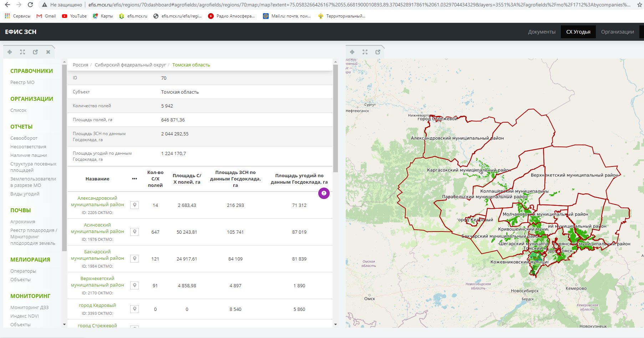
Task: Go to Сибирский федеральный округ breadcrumb
Action: [130, 65]
